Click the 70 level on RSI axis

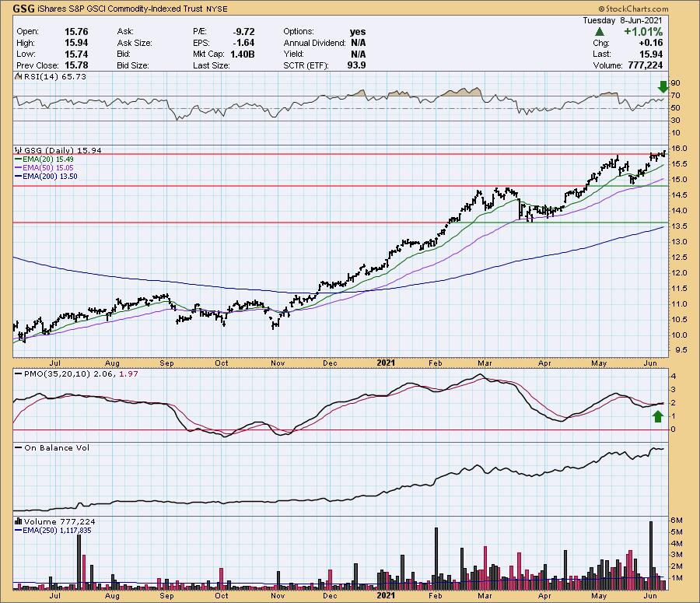click(675, 96)
